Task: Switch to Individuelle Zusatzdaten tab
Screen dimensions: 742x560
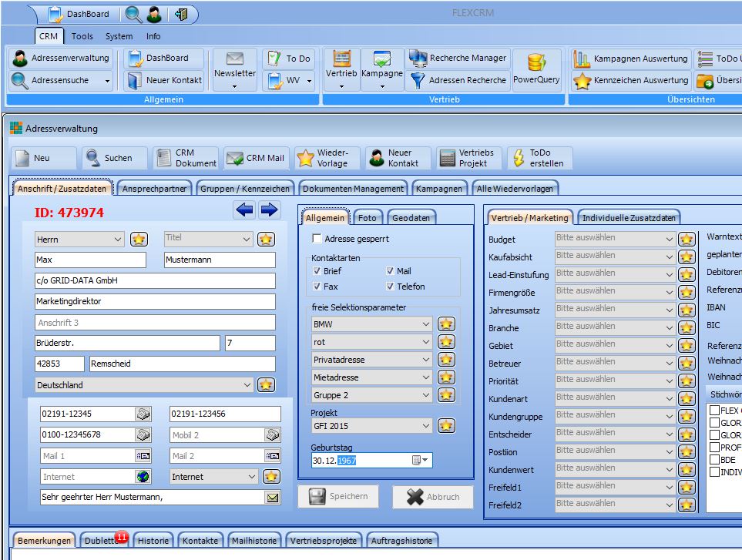Action: pyautogui.click(x=629, y=218)
